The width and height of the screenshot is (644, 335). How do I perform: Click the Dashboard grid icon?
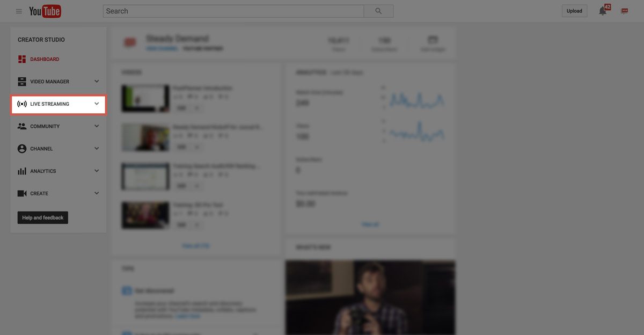[22, 59]
